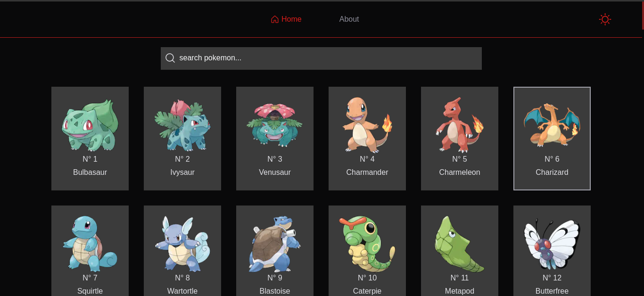Click the Caterpie name label
The image size is (644, 296).
point(367,291)
